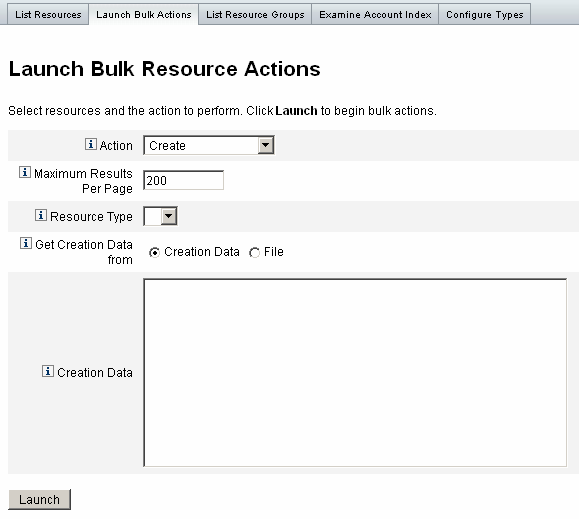Expand the Resource Type dropdown

pyautogui.click(x=160, y=216)
